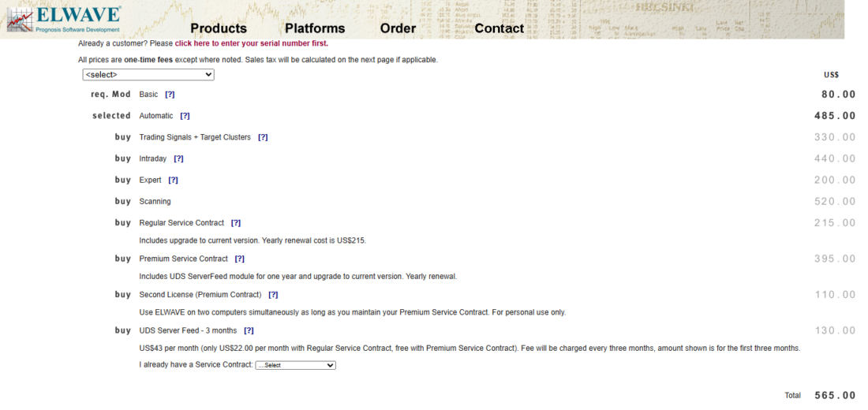Open the Order menu
This screenshot has width=868, height=410.
398,28
